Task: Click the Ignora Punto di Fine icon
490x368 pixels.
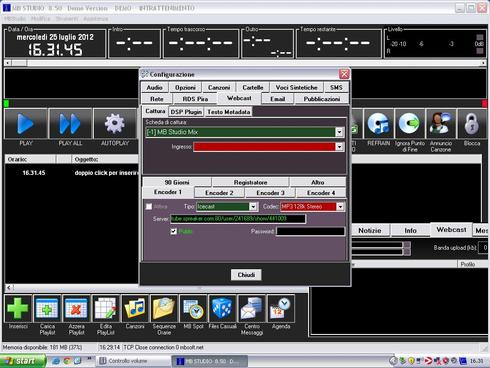Action: click(409, 124)
